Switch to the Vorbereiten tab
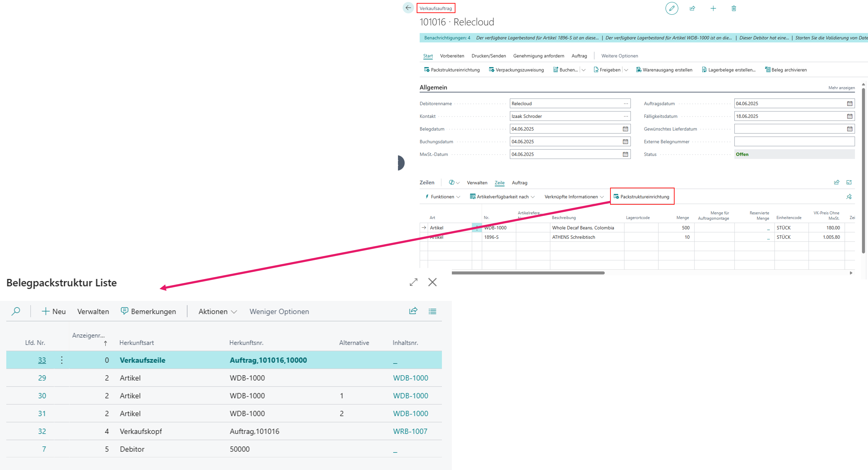868x470 pixels. coord(452,56)
